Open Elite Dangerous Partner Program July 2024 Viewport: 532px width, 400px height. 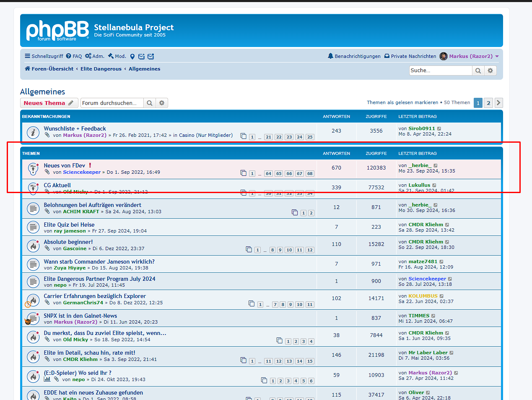(100, 279)
